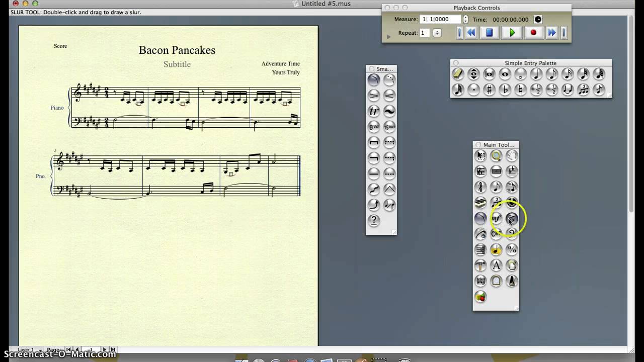Rewind playback one step

(x=471, y=33)
